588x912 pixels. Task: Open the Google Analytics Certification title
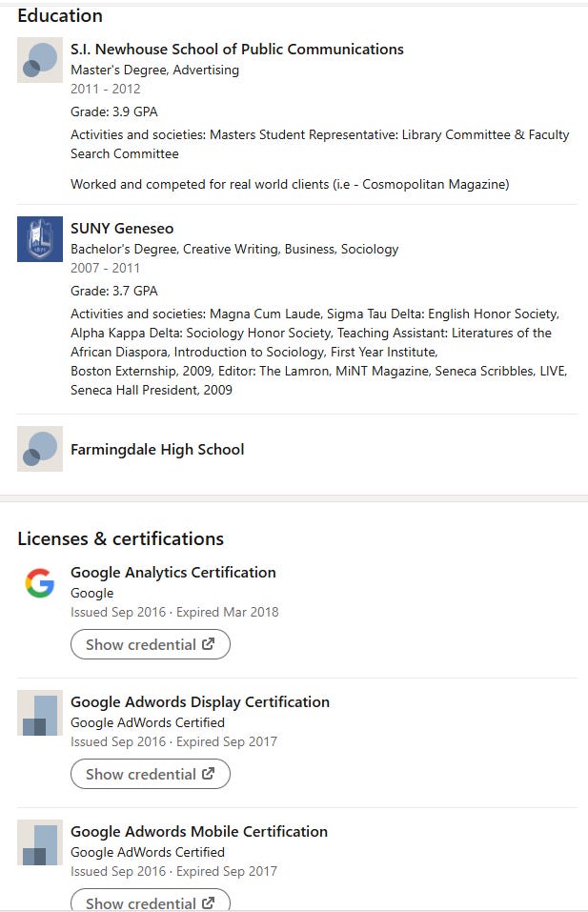tap(173, 573)
